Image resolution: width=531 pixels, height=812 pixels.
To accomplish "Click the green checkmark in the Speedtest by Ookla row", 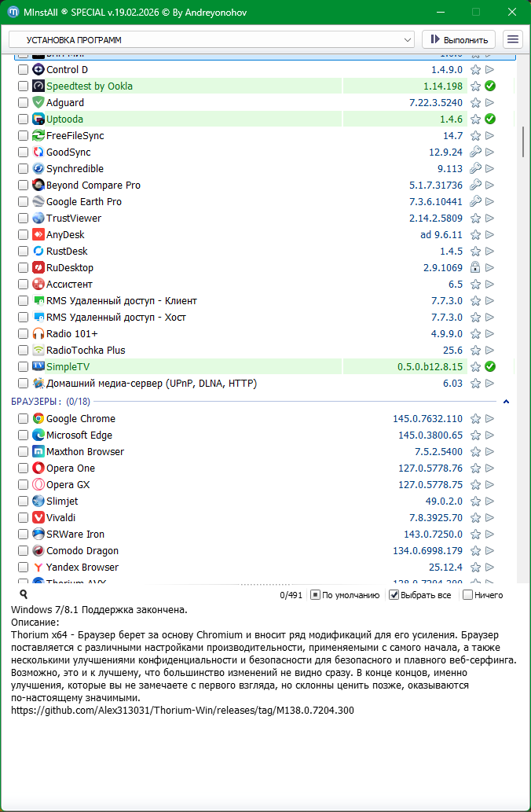I will point(489,86).
